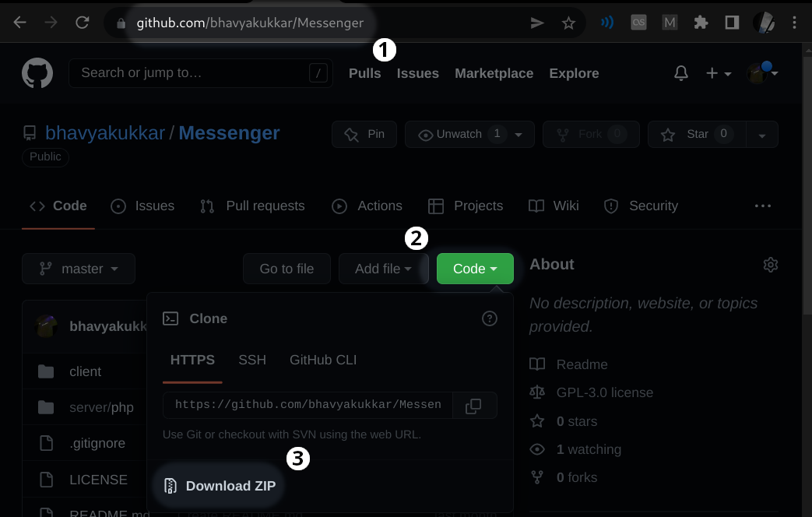Open the dropdown next to Star
The image size is (812, 517).
click(x=761, y=135)
